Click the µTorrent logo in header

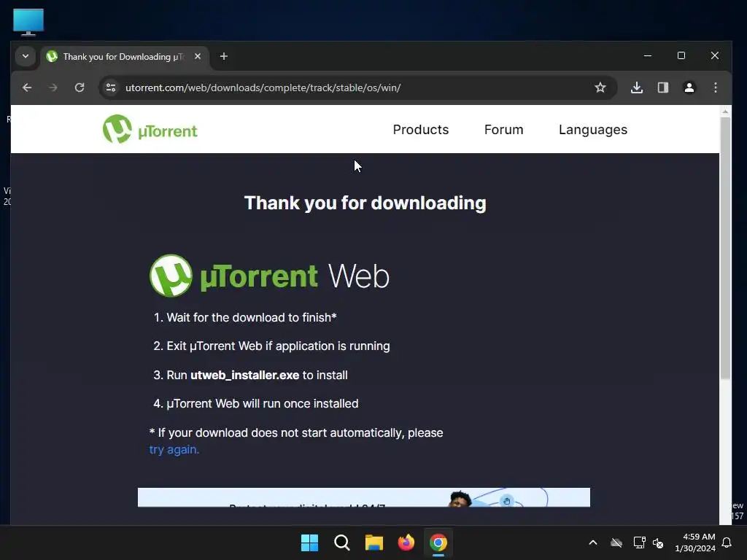[150, 129]
